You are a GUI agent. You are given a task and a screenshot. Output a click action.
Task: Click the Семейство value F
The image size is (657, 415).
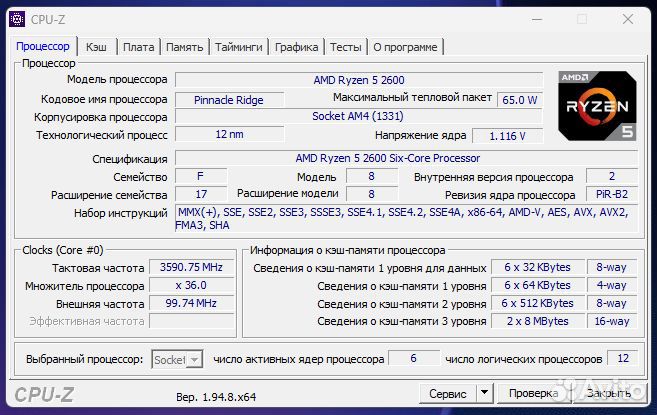(x=201, y=176)
